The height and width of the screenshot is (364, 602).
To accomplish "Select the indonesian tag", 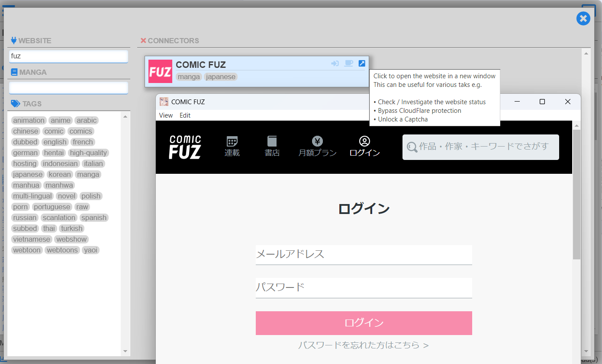I will [x=61, y=163].
